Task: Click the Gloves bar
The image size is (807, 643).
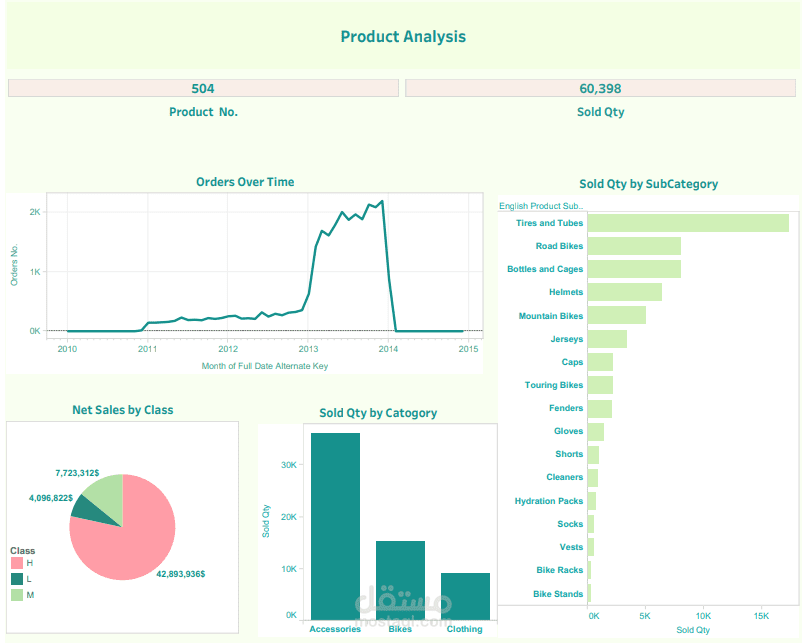Action: tap(595, 432)
